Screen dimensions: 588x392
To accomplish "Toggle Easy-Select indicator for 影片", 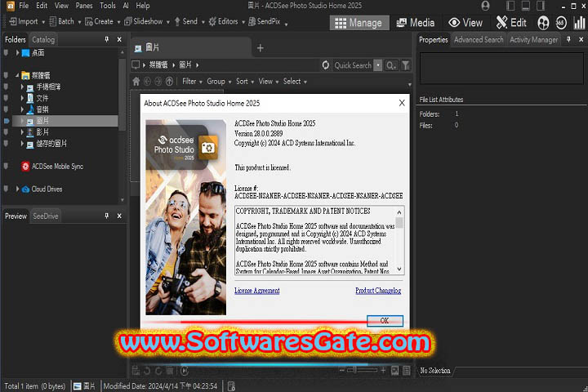I will click(x=6, y=132).
